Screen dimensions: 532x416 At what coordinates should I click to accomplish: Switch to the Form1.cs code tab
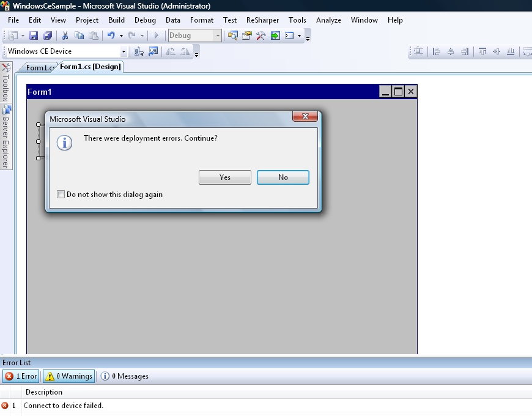coord(40,67)
